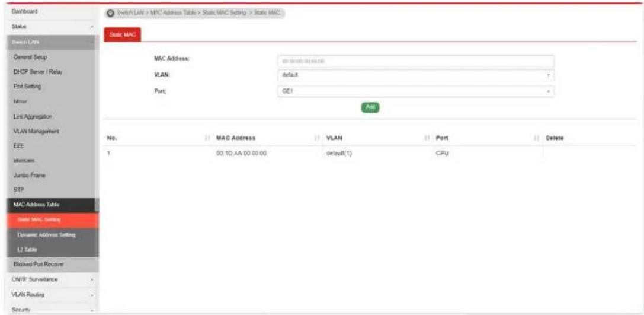
Task: Expand the Security section
Action: pos(52,309)
